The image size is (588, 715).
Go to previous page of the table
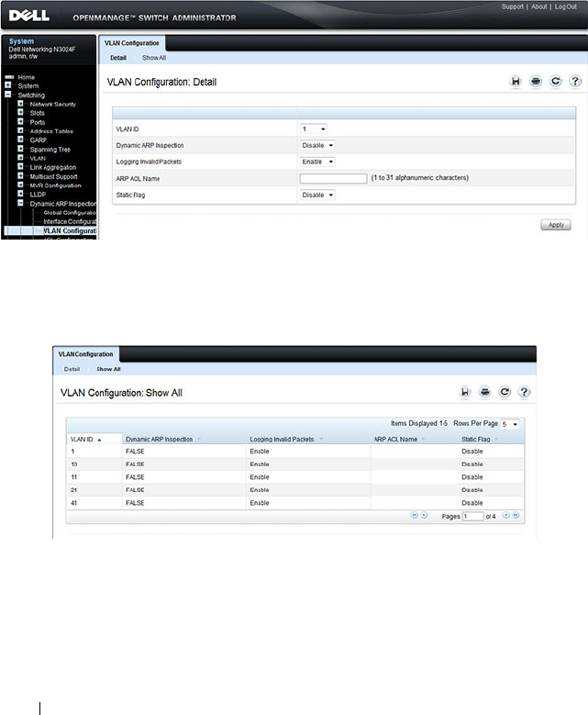tap(424, 515)
